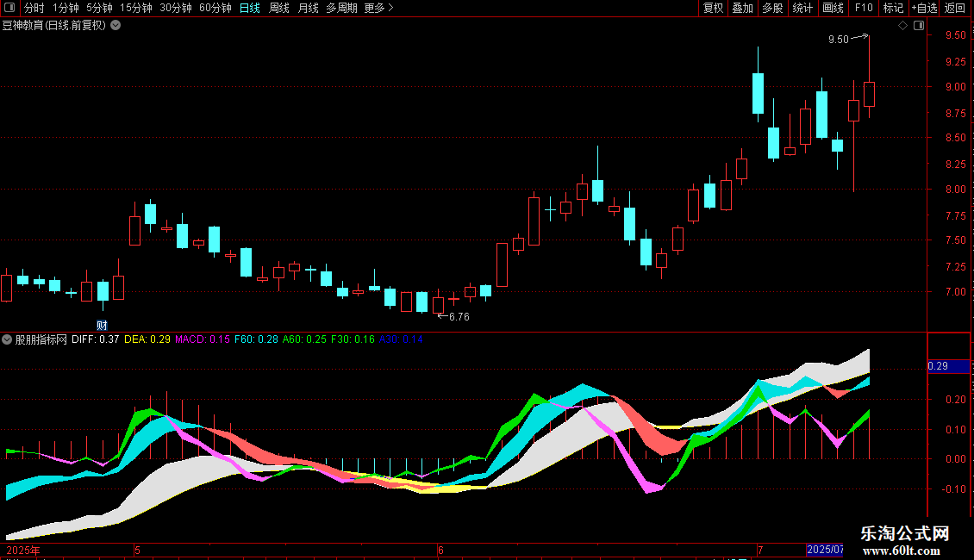The height and width of the screenshot is (560, 974).
Task: Expand the 更多 periods menu
Action: (379, 8)
